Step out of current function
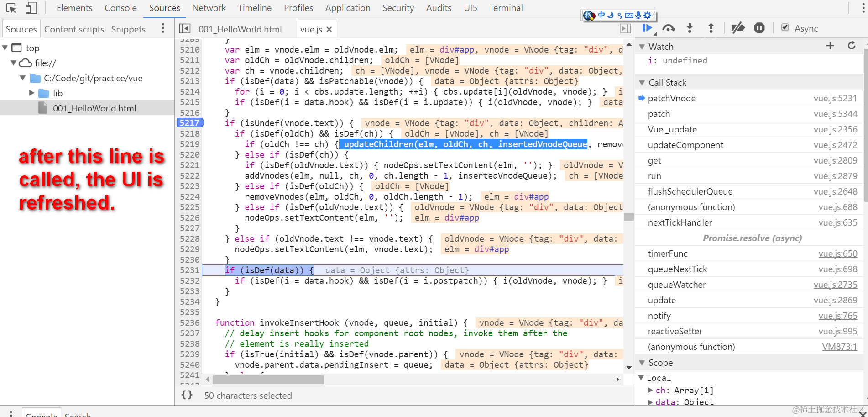The width and height of the screenshot is (868, 417). 711,28
